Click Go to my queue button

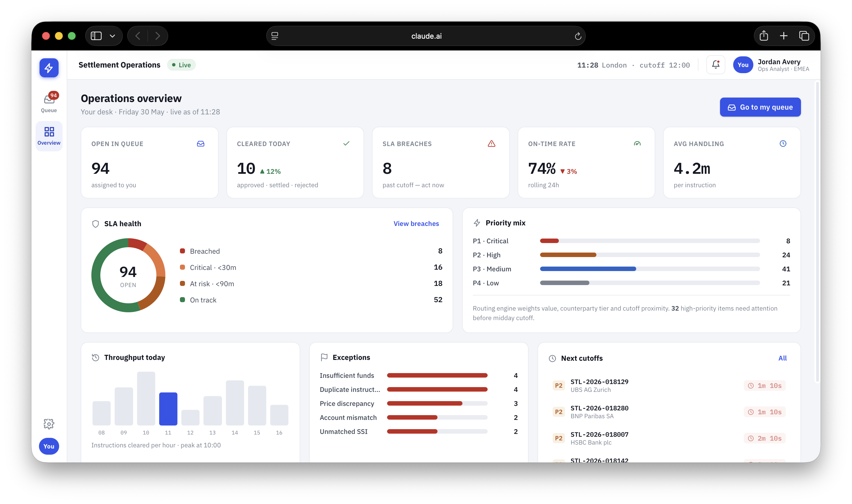760,107
